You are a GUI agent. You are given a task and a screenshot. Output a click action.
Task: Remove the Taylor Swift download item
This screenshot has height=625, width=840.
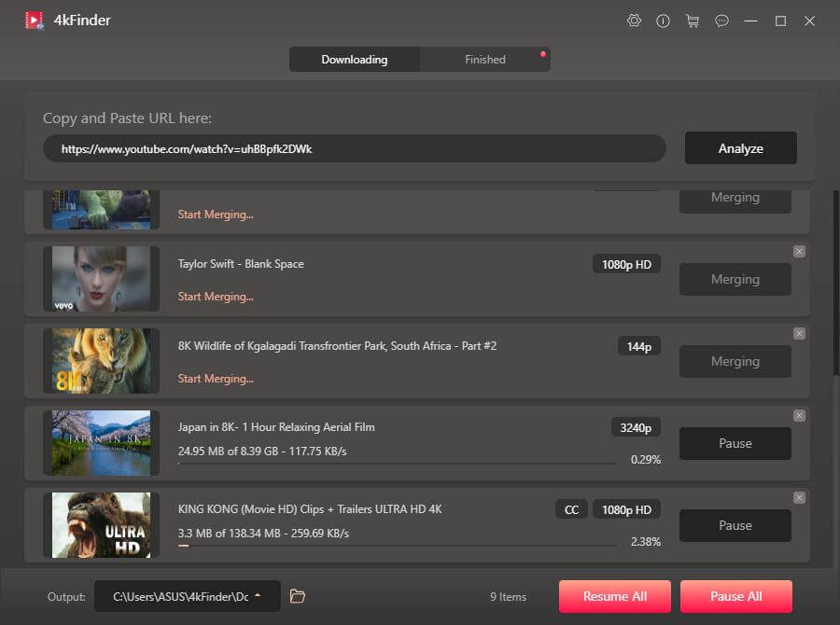click(x=799, y=252)
